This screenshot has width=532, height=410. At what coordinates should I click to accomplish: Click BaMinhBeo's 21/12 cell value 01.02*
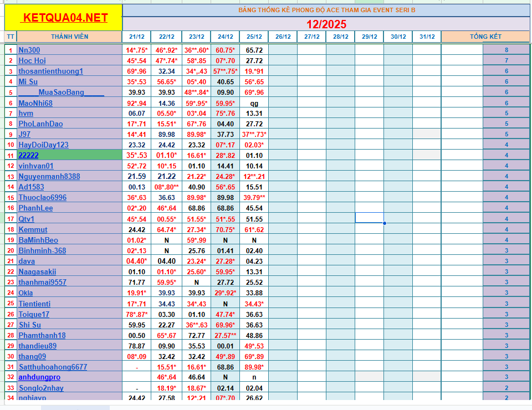(x=136, y=240)
